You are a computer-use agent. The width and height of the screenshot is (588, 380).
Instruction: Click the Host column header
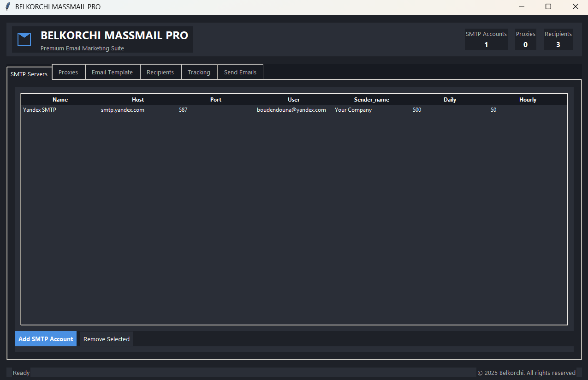(138, 100)
